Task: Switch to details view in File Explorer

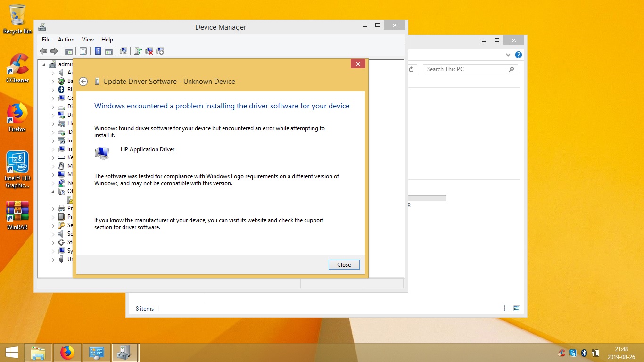Action: click(x=506, y=308)
